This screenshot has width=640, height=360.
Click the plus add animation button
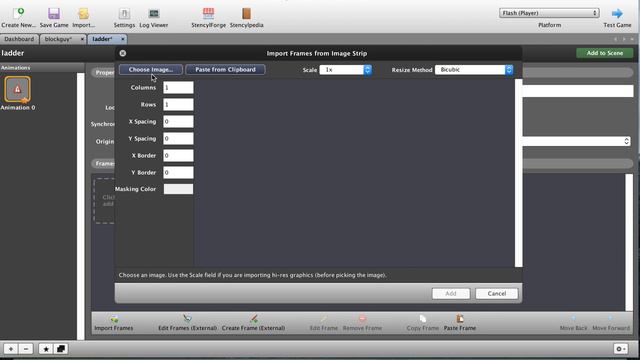pyautogui.click(x=11, y=349)
